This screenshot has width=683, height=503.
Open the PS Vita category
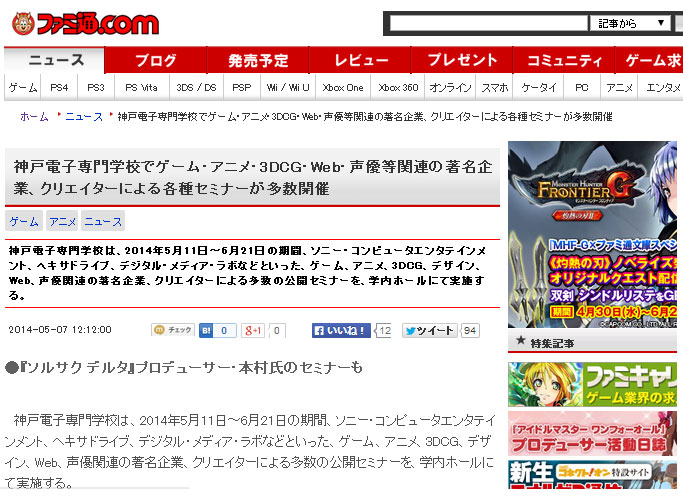point(142,88)
